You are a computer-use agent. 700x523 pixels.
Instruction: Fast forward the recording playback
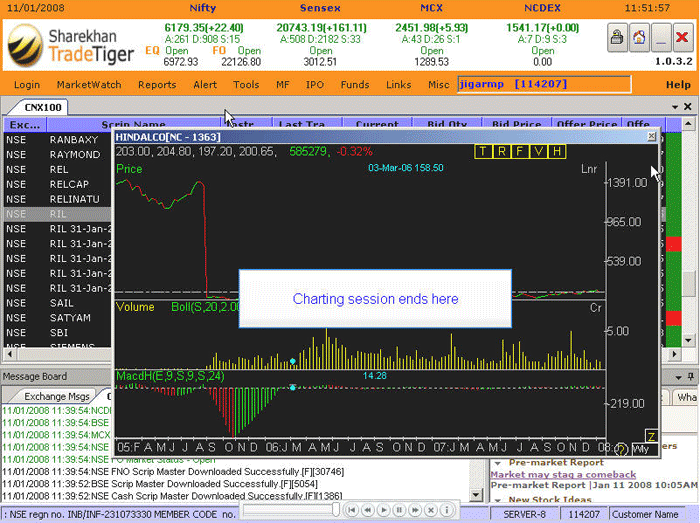(415, 510)
